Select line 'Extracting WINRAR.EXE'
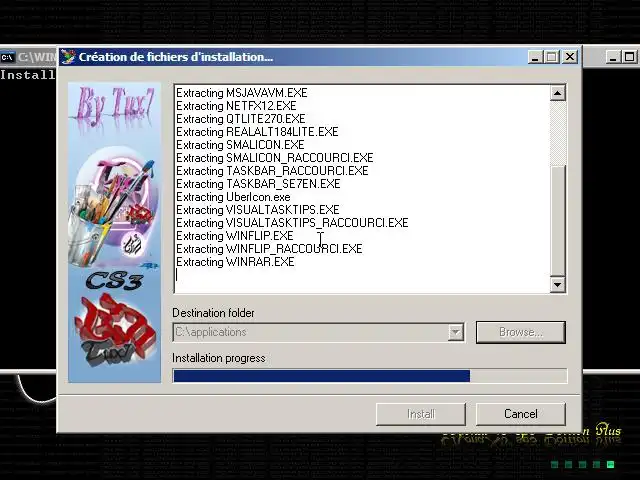640x480 pixels. (235, 262)
